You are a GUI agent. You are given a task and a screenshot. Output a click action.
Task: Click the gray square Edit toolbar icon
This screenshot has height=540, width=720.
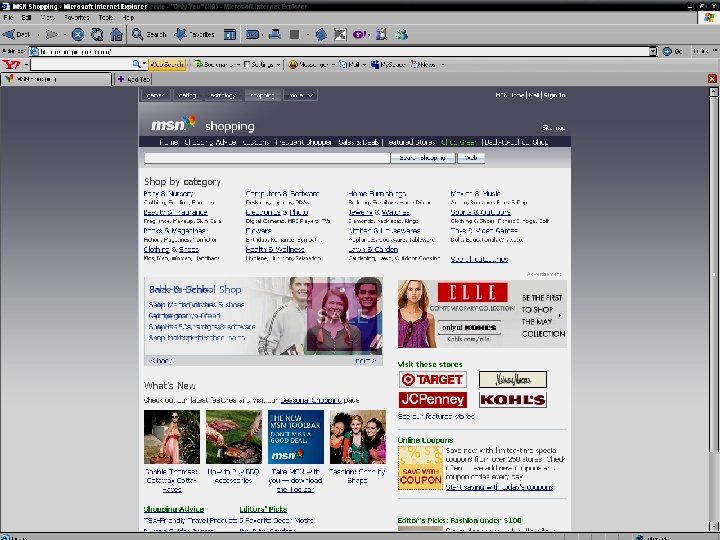click(x=295, y=34)
